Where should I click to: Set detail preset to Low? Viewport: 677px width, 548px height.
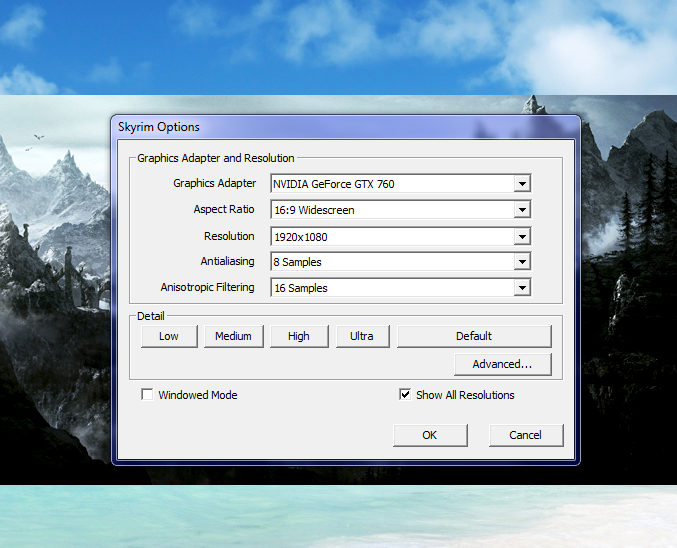click(169, 336)
